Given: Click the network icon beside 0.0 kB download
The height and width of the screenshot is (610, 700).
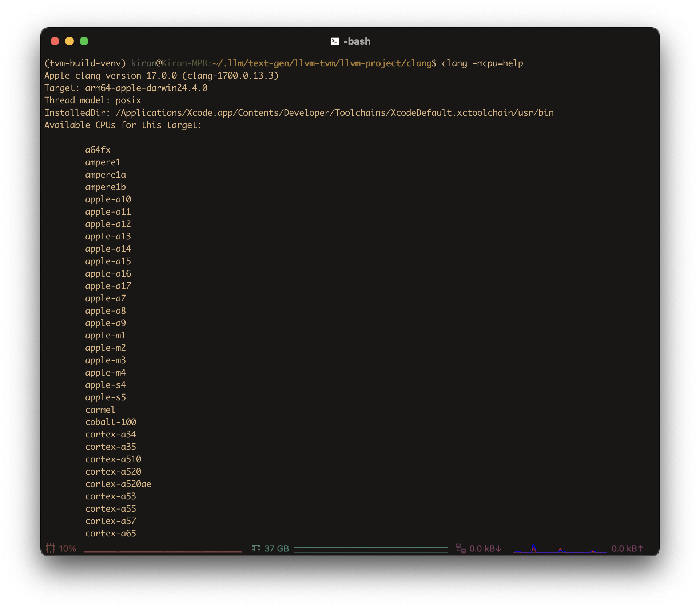Looking at the screenshot, I should (x=461, y=548).
